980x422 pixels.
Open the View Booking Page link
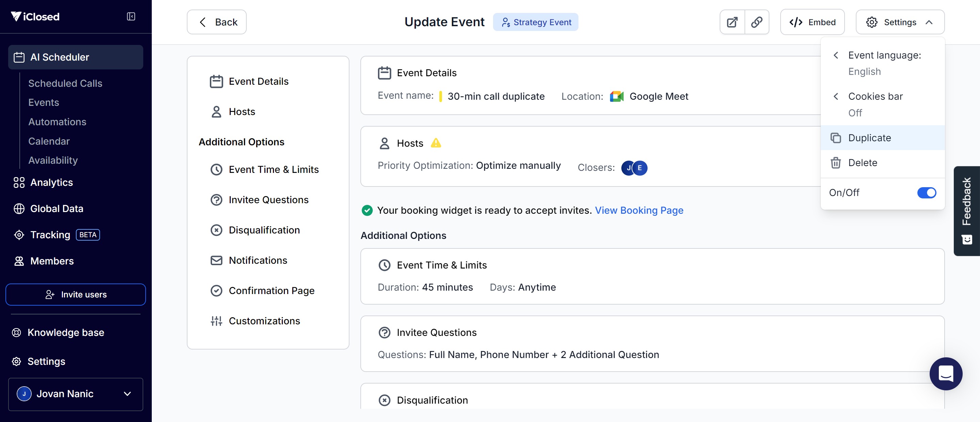tap(639, 210)
